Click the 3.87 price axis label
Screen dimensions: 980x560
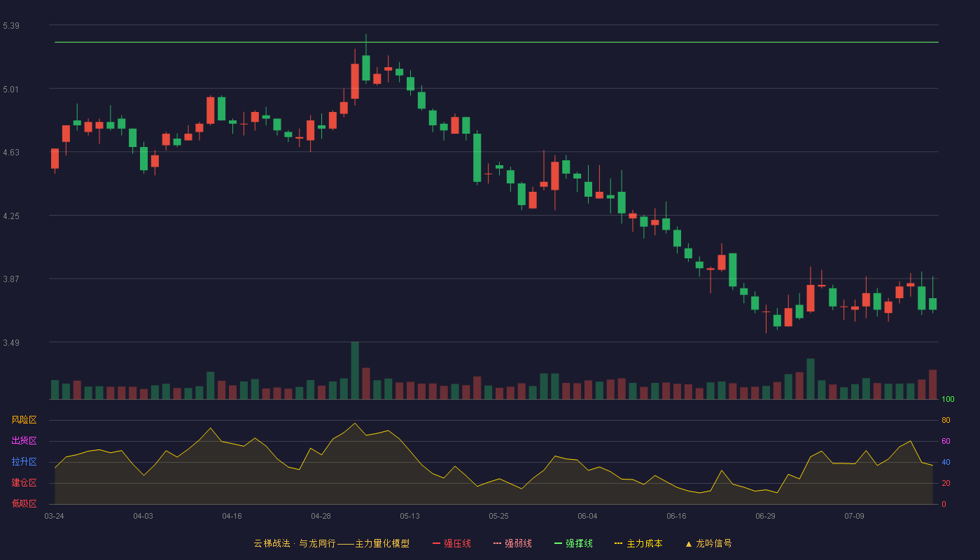(10, 279)
